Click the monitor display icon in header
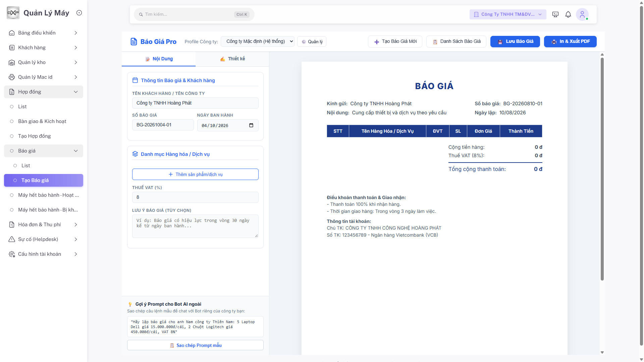 tap(555, 14)
